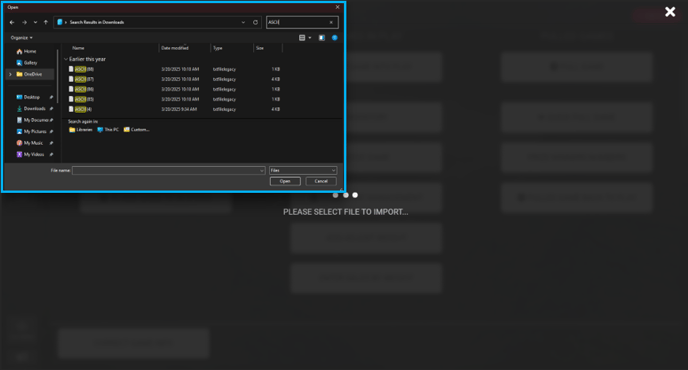Clear the search box with the X
688x370 pixels.
pyautogui.click(x=331, y=22)
